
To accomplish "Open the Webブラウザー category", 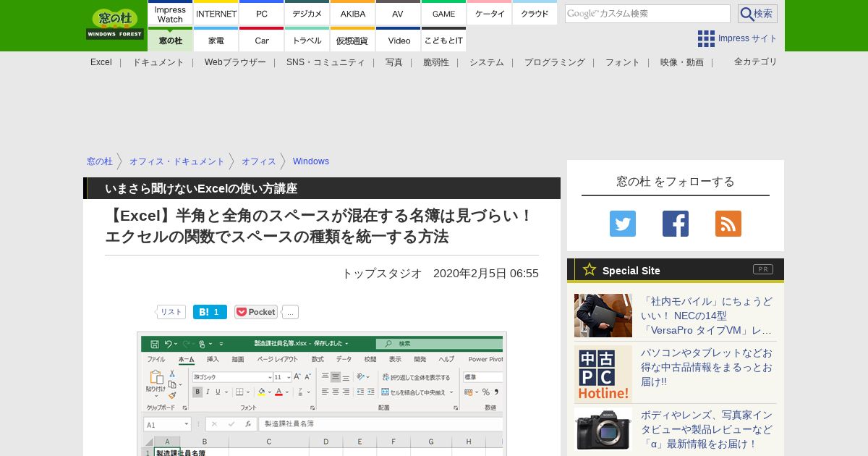I will [x=235, y=62].
